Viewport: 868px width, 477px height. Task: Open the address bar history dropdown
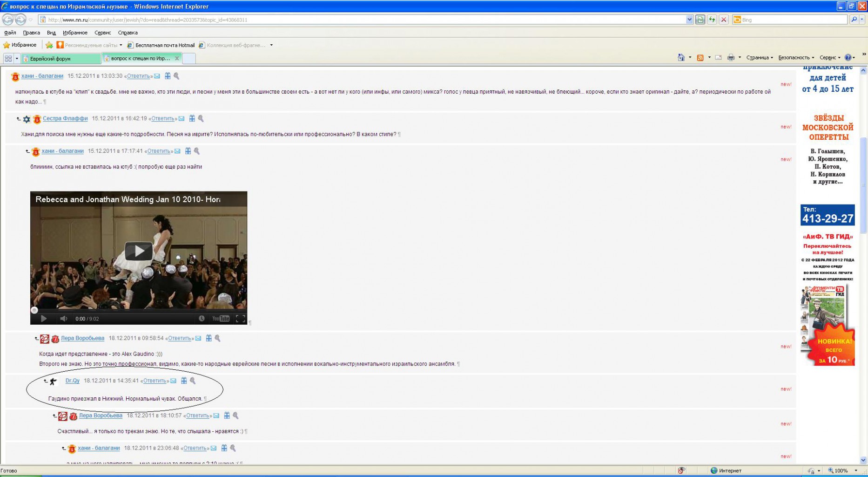(689, 20)
